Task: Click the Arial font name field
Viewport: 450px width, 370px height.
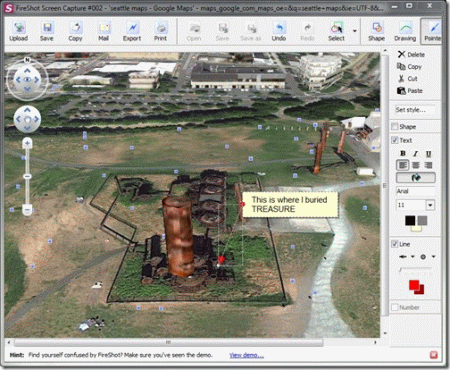Action: click(415, 191)
